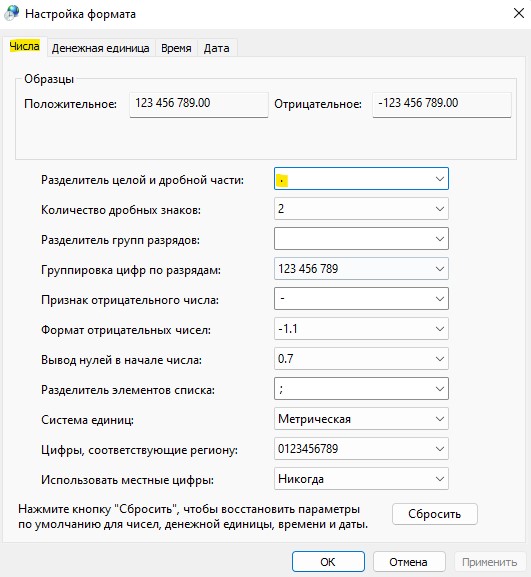Click the Применить button
The height and width of the screenshot is (577, 531).
pos(490,562)
